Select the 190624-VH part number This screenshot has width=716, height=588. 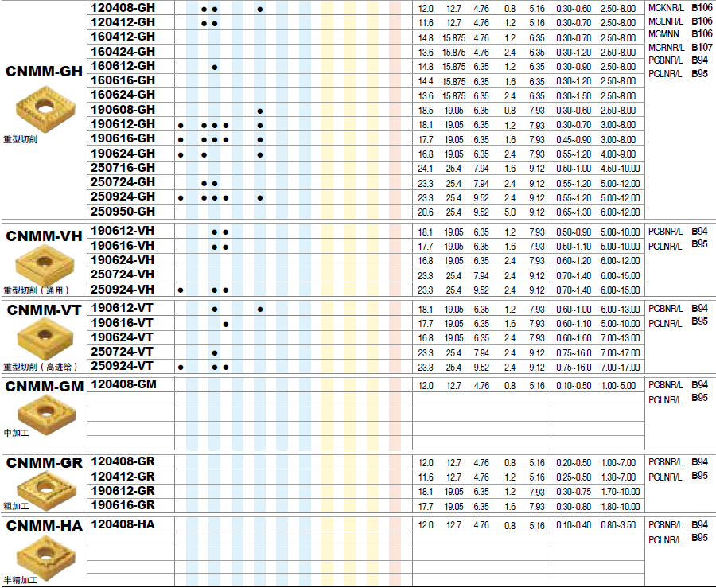coord(123,260)
